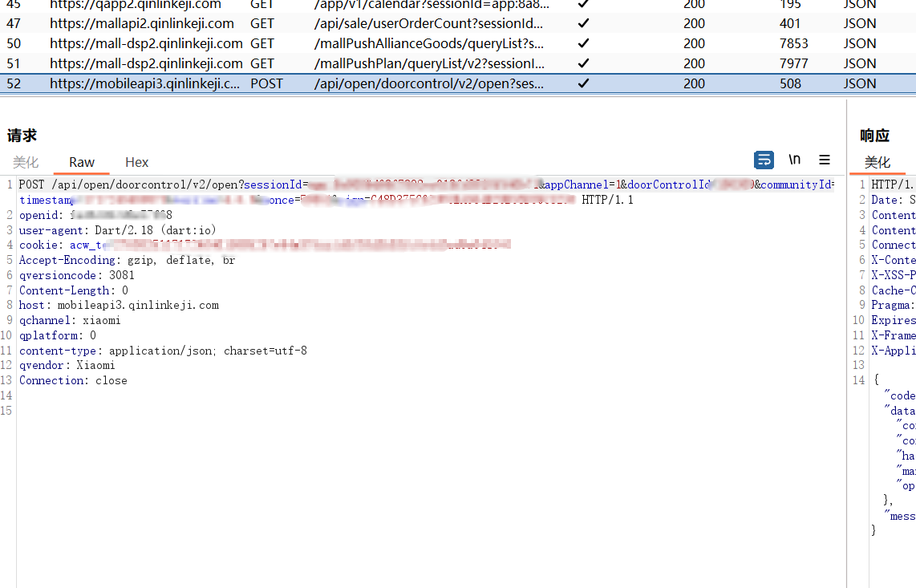This screenshot has width=916, height=588.
Task: Switch request view to 美化 tab
Action: (26, 162)
